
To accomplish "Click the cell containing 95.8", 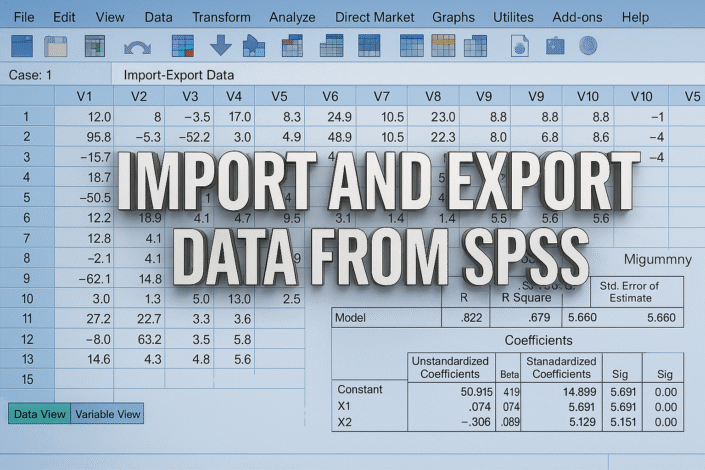I will click(x=84, y=137).
